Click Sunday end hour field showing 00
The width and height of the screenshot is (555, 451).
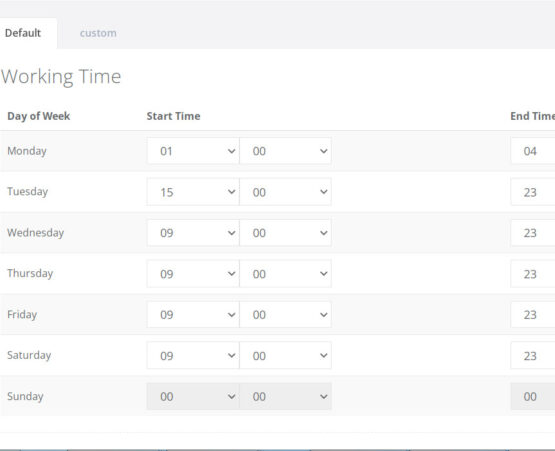533,396
